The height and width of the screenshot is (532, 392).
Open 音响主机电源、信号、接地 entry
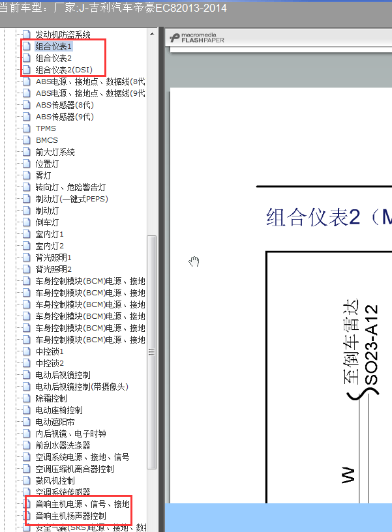click(x=82, y=504)
